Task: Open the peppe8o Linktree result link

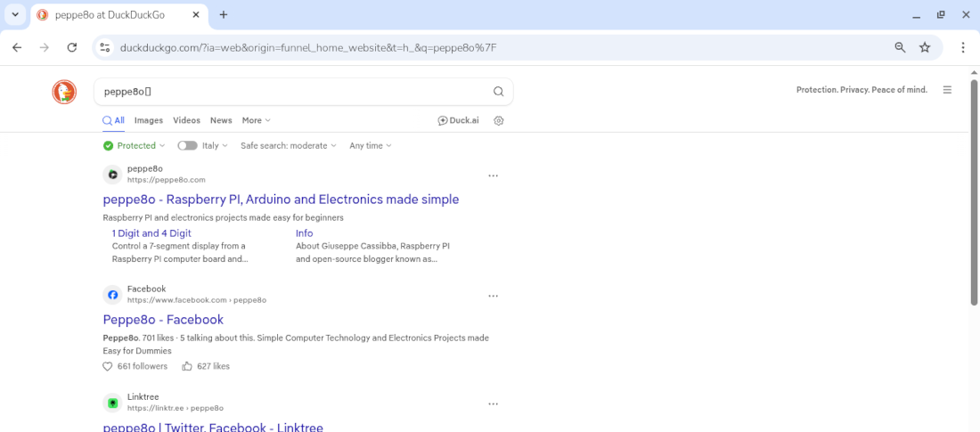Action: (213, 428)
